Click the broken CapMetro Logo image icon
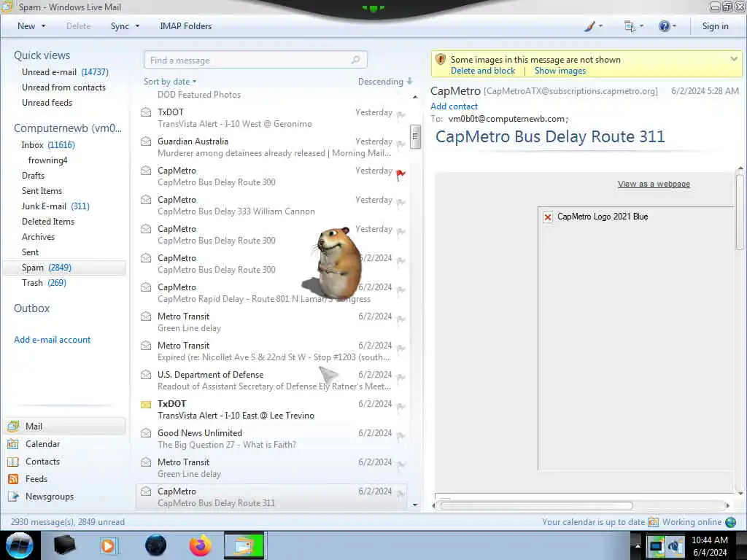747x560 pixels. tap(548, 217)
